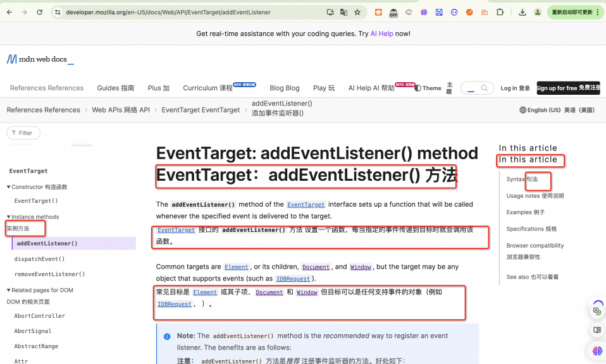606x364 pixels.
Task: Click the Sign up for free button
Action: (x=568, y=88)
